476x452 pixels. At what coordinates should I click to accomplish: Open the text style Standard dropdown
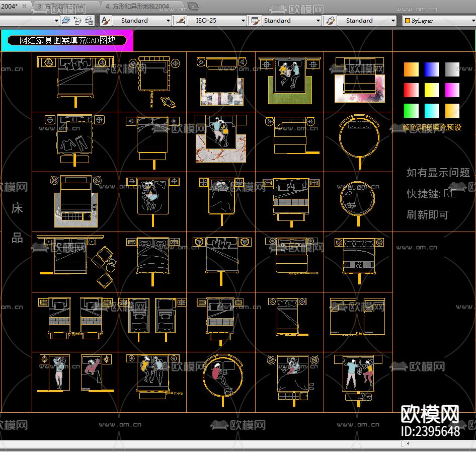coord(141,21)
